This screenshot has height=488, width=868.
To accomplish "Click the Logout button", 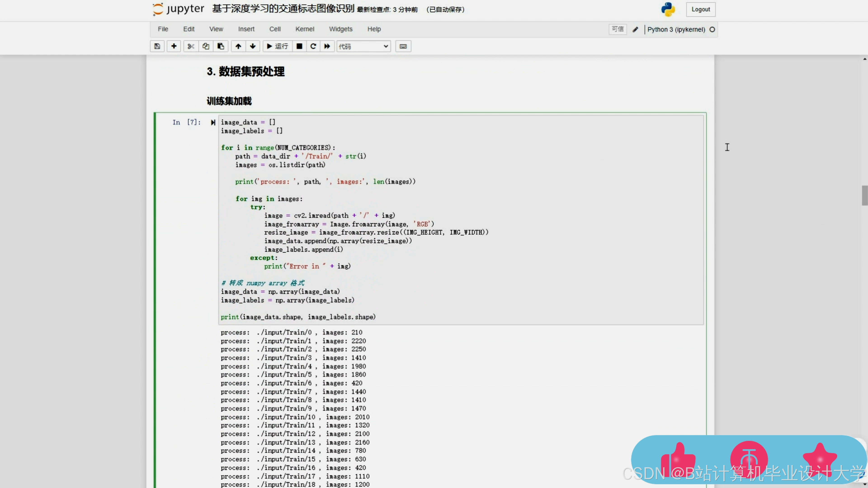I will click(701, 9).
